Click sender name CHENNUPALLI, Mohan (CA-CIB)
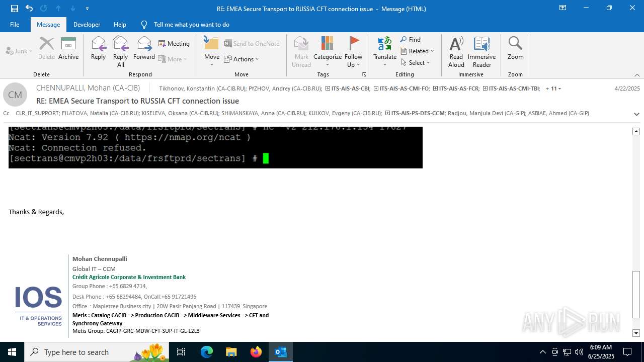 (x=88, y=88)
